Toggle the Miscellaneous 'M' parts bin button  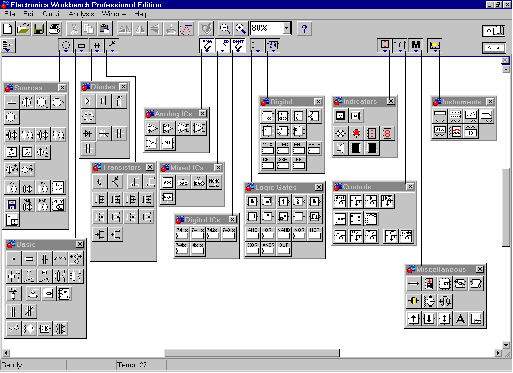point(416,45)
